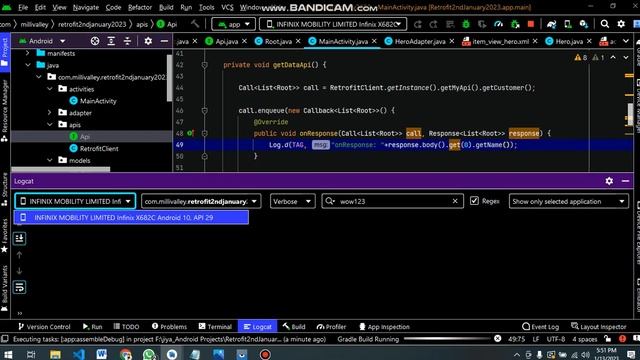Image resolution: width=640 pixels, height=360 pixels.
Task: Select MainActivity in project tree
Action: coord(93,101)
